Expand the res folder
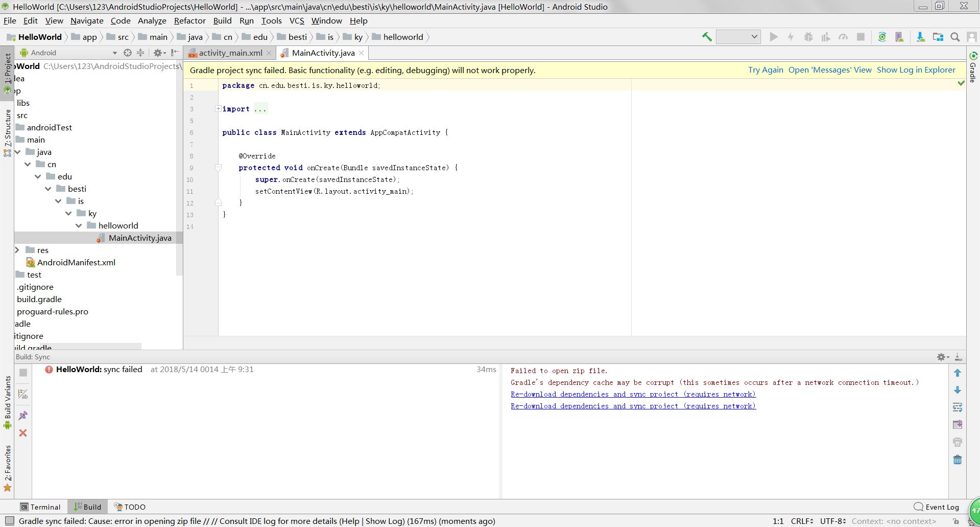980x527 pixels. click(17, 250)
